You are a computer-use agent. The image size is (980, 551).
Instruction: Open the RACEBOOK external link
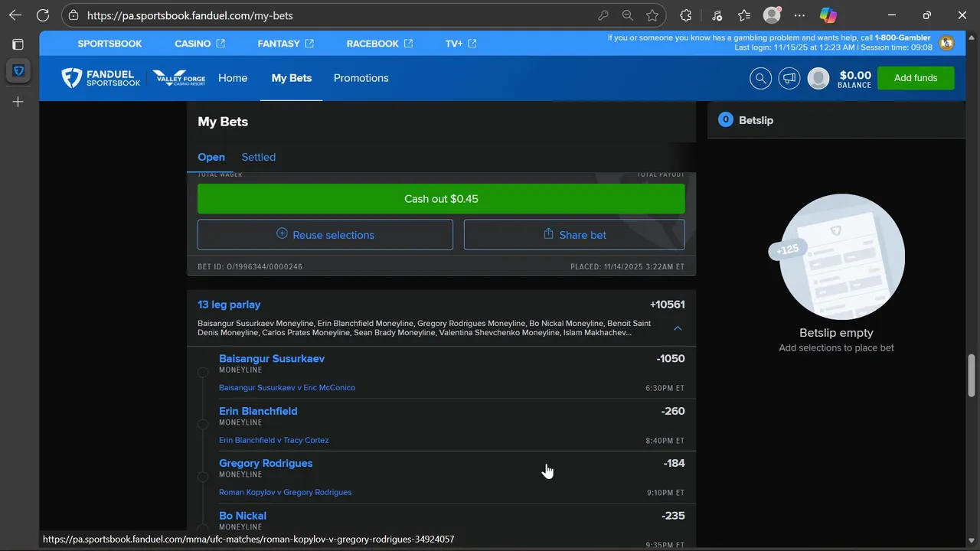[x=380, y=44]
